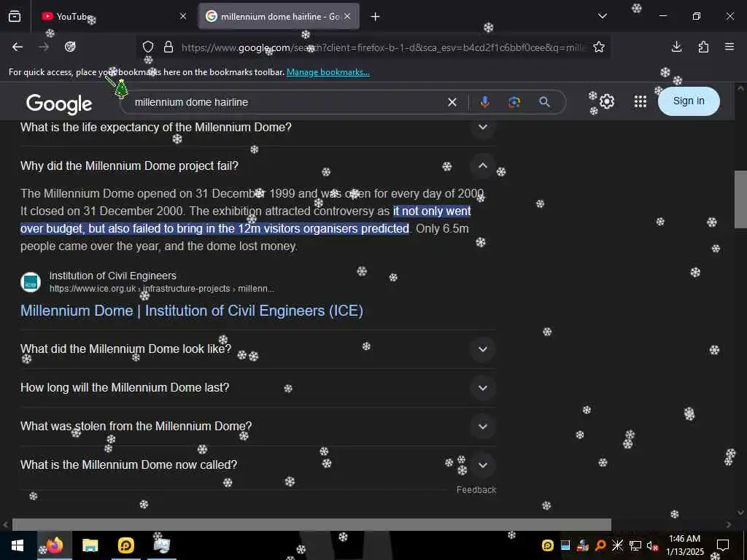This screenshot has height=560, width=747.
Task: Search by image with Google Lens
Action: click(x=514, y=102)
